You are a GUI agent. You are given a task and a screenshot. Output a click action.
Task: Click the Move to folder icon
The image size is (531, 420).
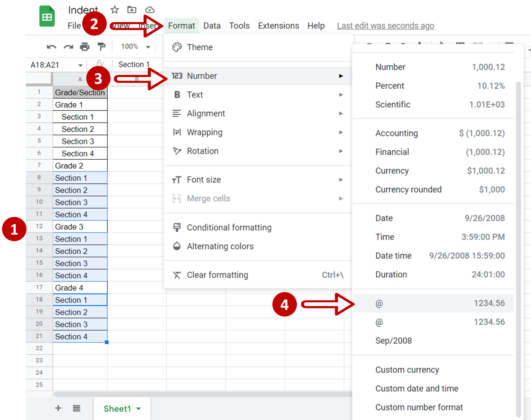coord(132,10)
